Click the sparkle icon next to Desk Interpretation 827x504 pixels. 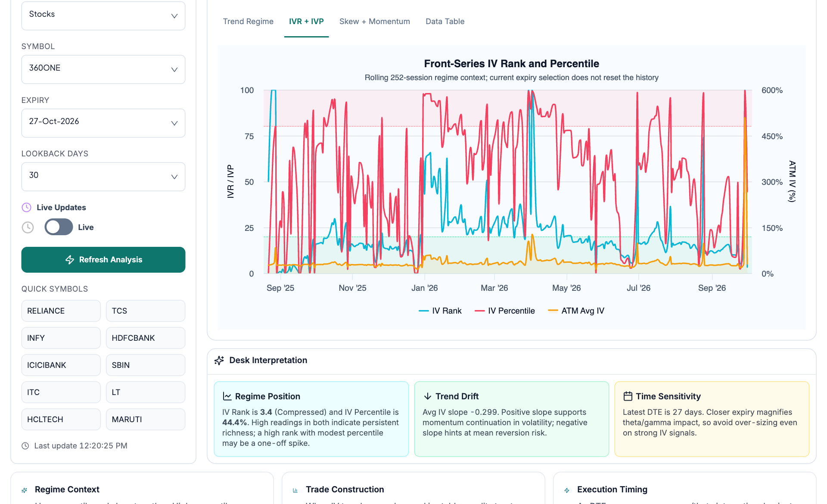pos(219,360)
